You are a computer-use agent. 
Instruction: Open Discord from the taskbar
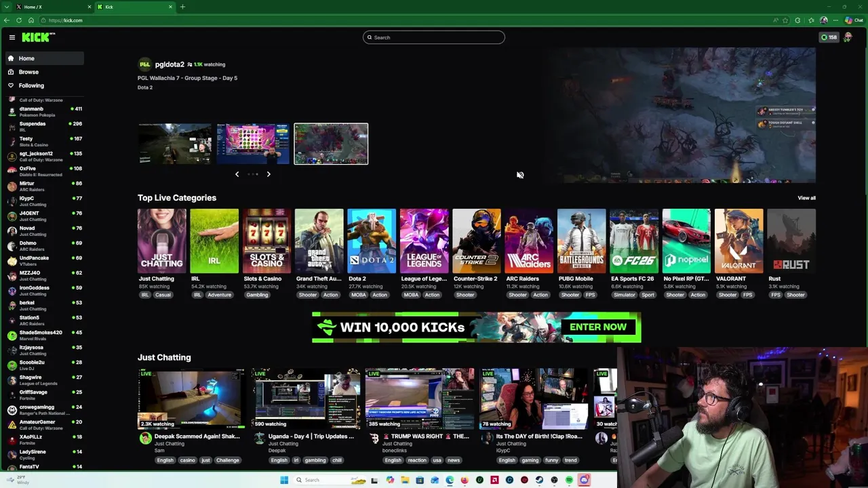click(x=585, y=480)
